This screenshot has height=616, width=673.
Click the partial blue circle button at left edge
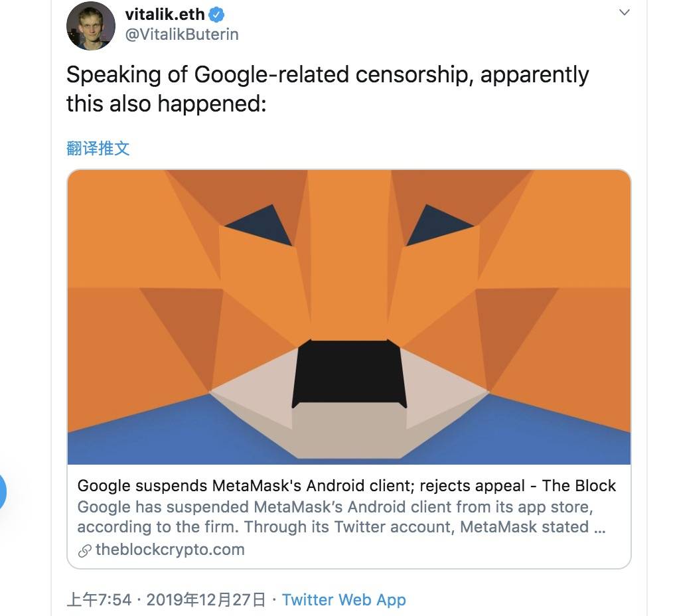(3, 492)
